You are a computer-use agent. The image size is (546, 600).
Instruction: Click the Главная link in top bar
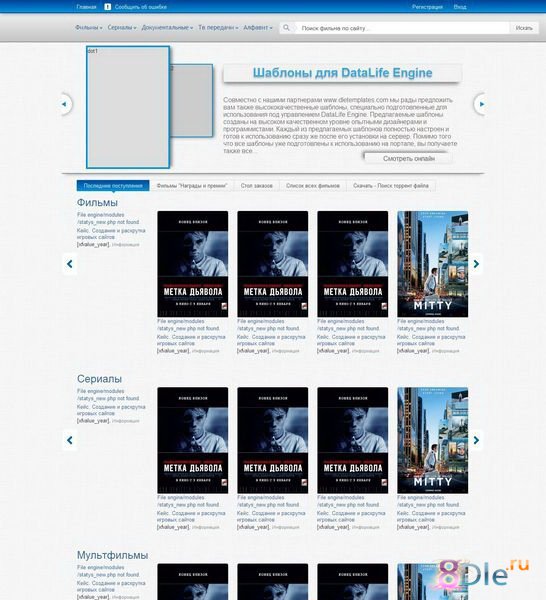pos(86,7)
